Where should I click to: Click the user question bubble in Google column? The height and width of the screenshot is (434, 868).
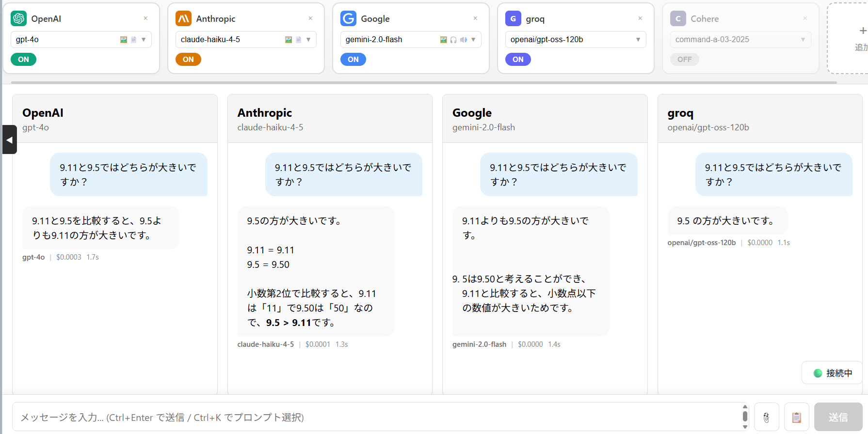pyautogui.click(x=559, y=174)
